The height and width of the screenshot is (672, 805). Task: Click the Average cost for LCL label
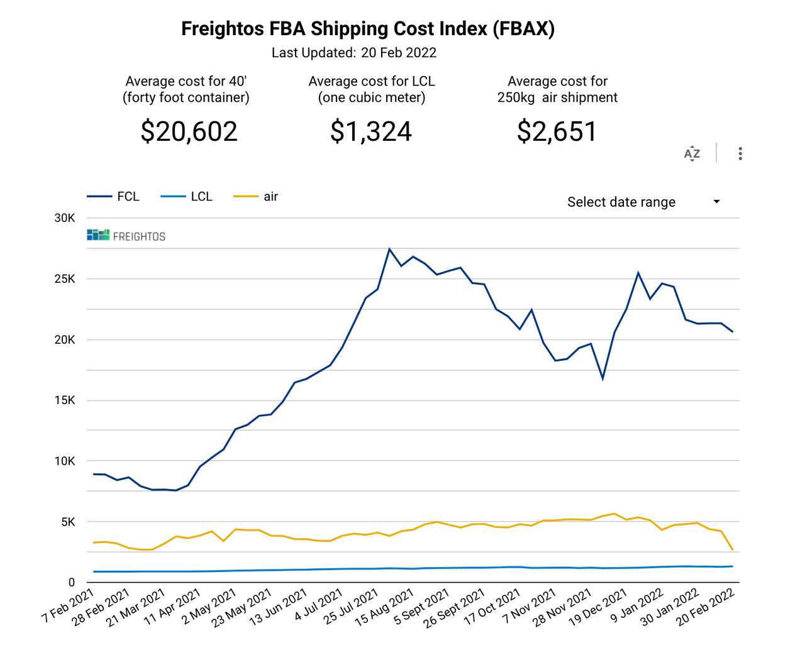coord(372,89)
